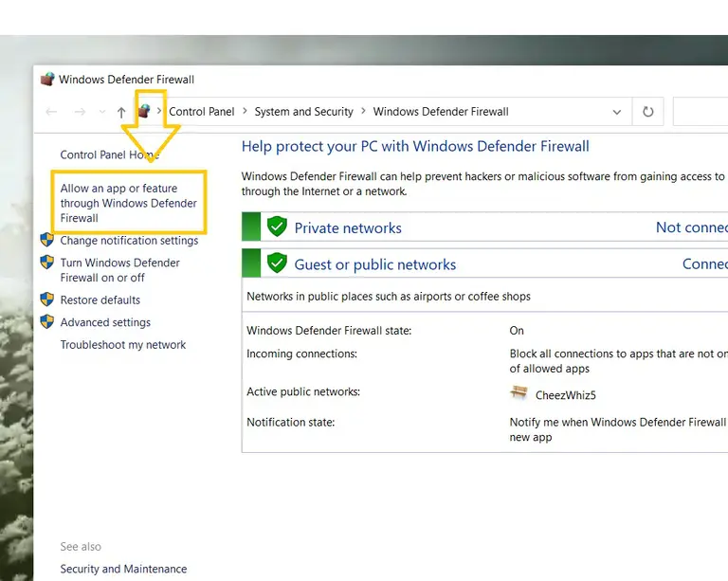
Task: Click the firewall icon in the title bar
Action: pos(46,80)
